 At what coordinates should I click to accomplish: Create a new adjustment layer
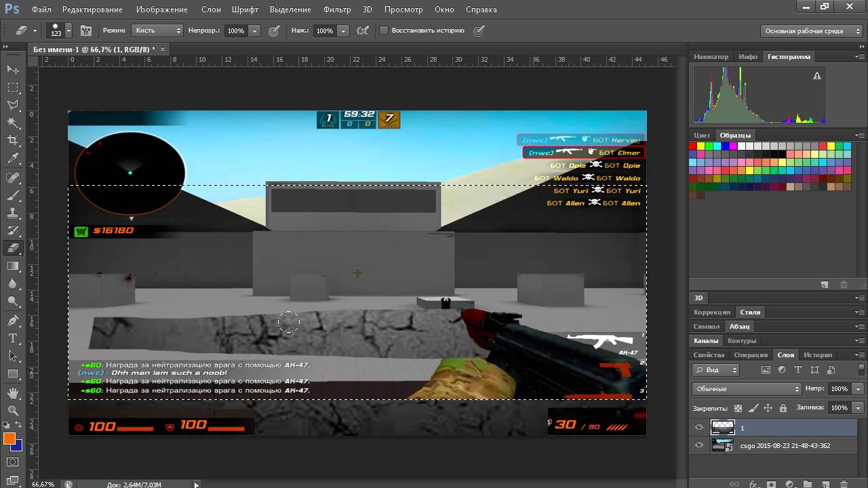tap(789, 484)
